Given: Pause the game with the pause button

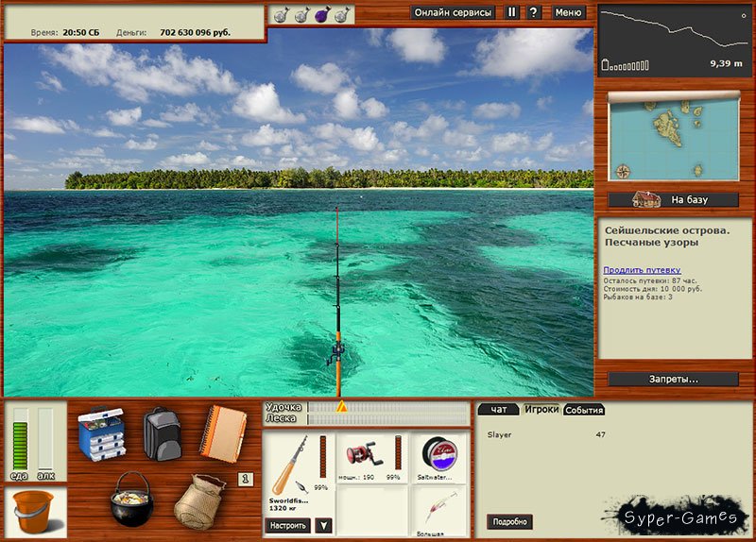Looking at the screenshot, I should (x=511, y=12).
